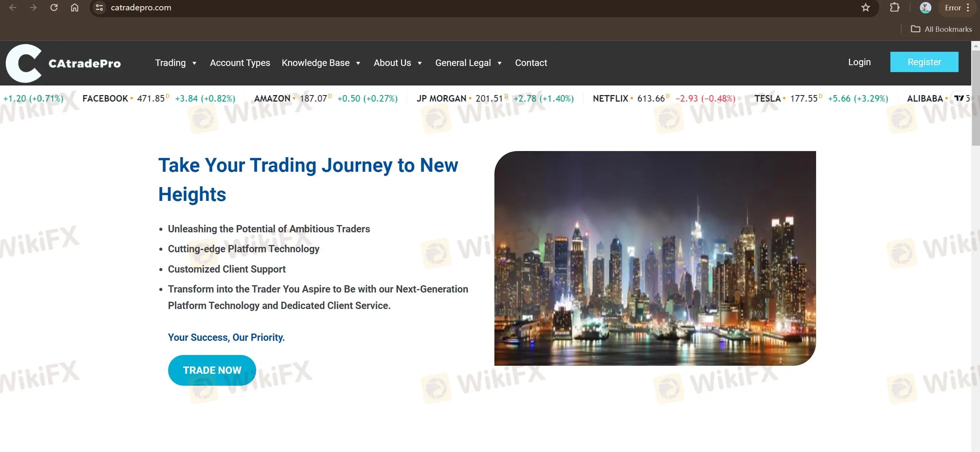The image size is (980, 452).
Task: Click the browser home icon
Action: (74, 8)
